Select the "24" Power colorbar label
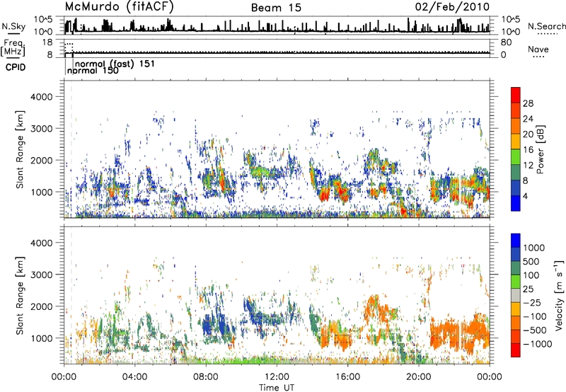 click(528, 119)
